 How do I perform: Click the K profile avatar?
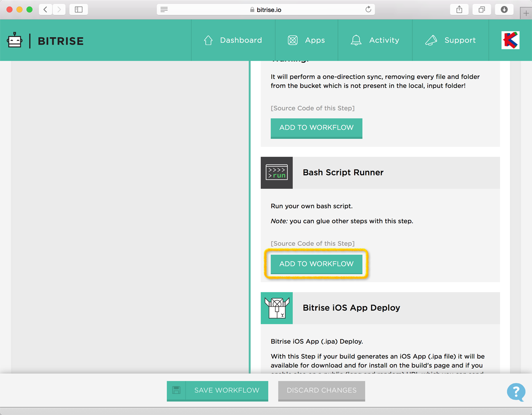click(510, 40)
